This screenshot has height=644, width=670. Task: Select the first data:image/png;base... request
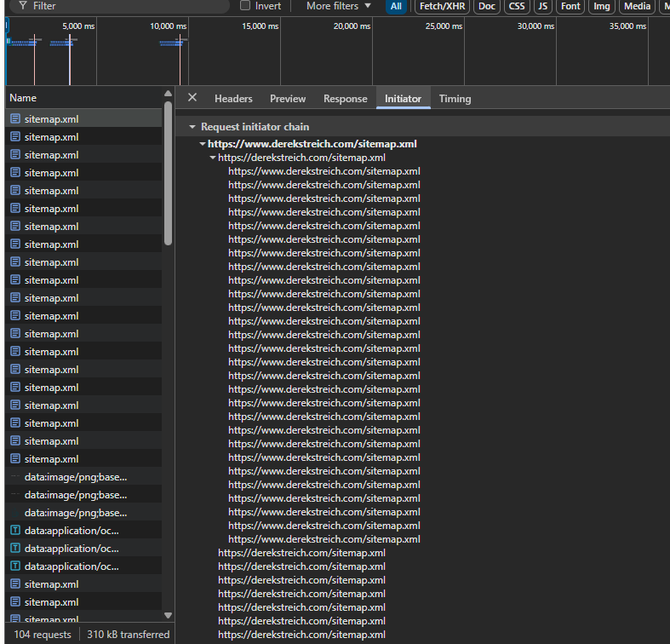click(x=83, y=477)
